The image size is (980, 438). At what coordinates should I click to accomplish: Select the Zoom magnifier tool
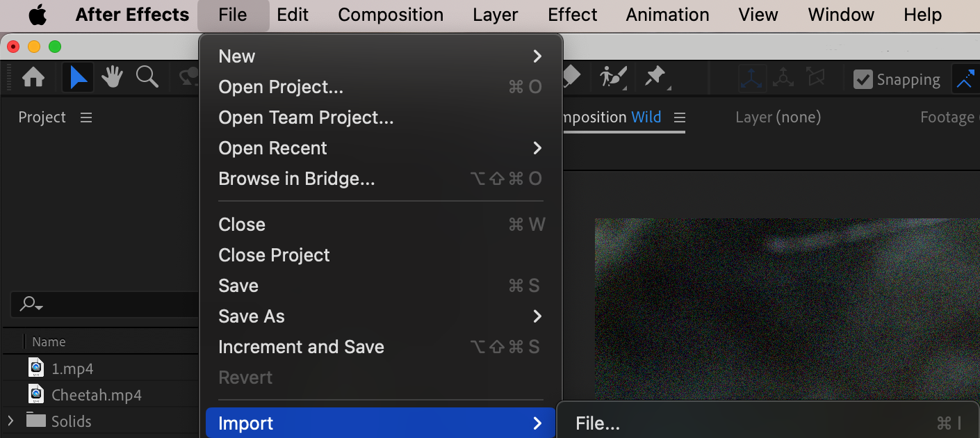click(147, 77)
